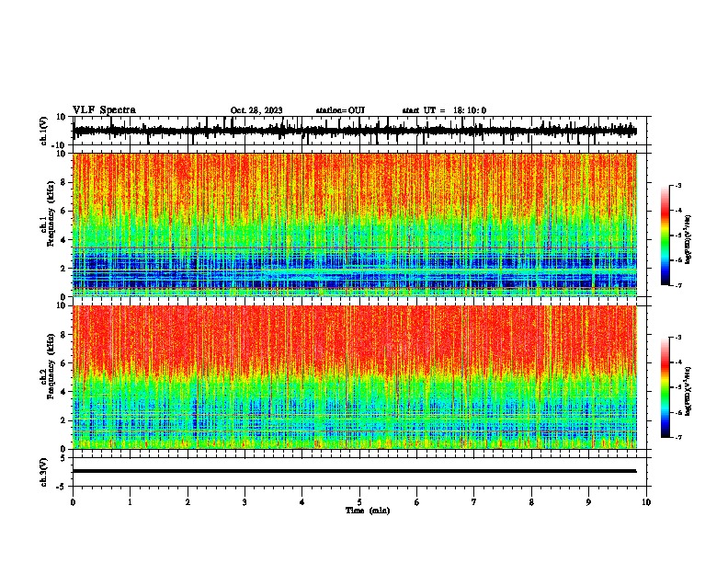The image size is (728, 563).
Task: Click time axis tick label "8"
Action: click(531, 502)
